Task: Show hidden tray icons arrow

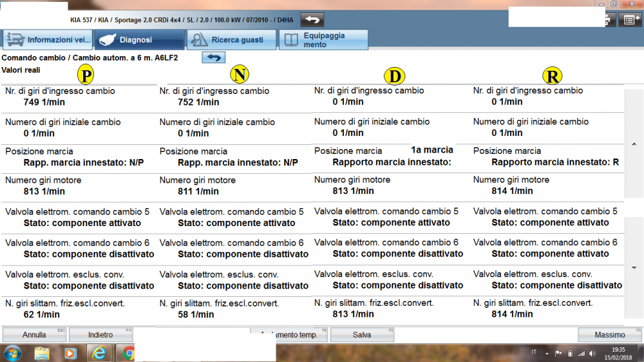Action: pyautogui.click(x=547, y=354)
